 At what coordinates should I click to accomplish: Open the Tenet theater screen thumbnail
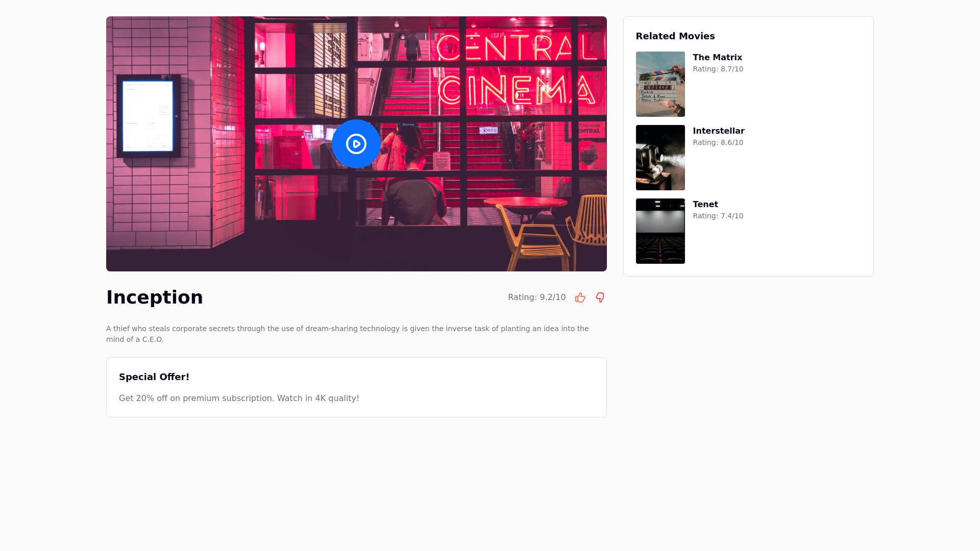coord(660,231)
